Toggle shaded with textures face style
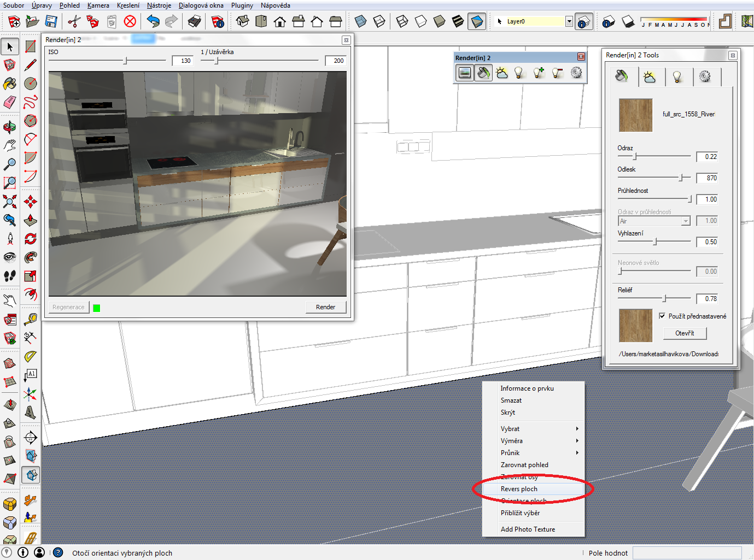 [x=458, y=21]
